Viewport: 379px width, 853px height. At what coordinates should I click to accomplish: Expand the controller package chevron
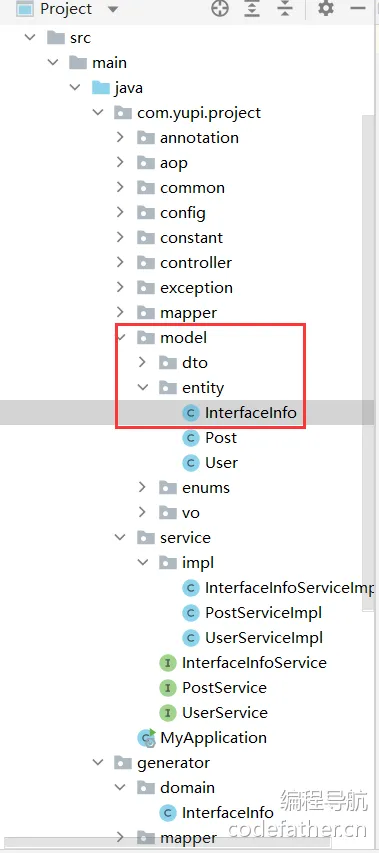120,263
